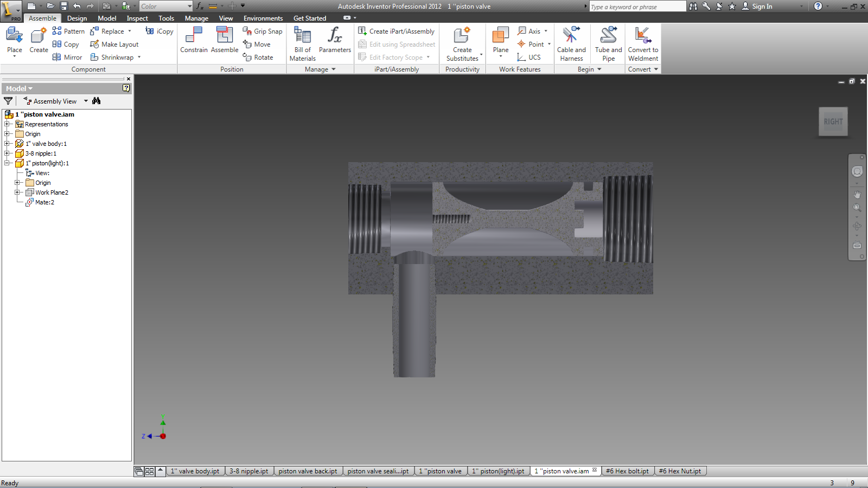Image resolution: width=868 pixels, height=488 pixels.
Task: Open the Assembly View dropdown
Action: pyautogui.click(x=86, y=101)
